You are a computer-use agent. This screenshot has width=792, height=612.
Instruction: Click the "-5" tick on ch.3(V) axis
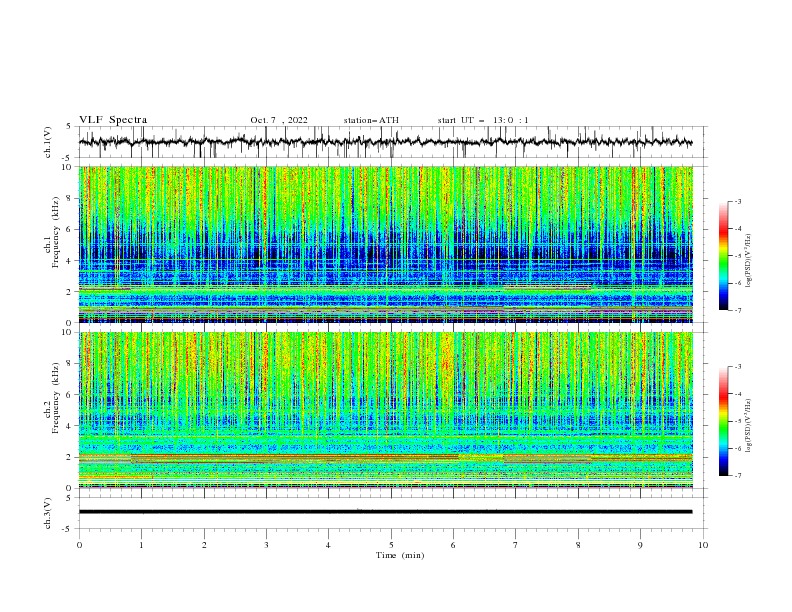click(x=68, y=529)
